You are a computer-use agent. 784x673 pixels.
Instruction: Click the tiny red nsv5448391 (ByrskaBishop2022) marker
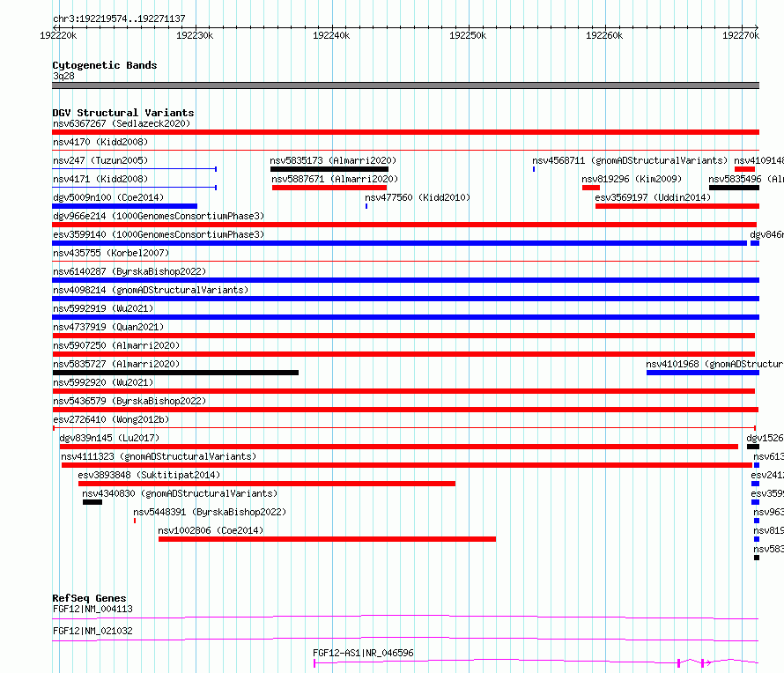point(135,521)
